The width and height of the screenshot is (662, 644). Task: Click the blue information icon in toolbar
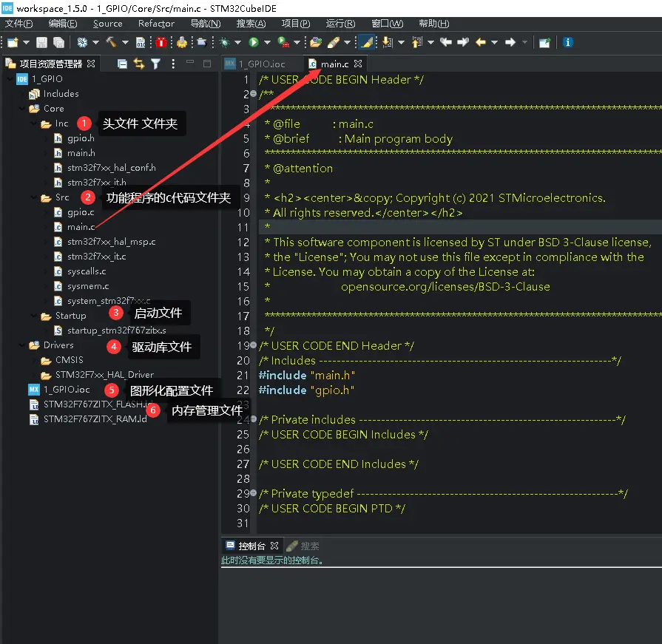point(568,42)
